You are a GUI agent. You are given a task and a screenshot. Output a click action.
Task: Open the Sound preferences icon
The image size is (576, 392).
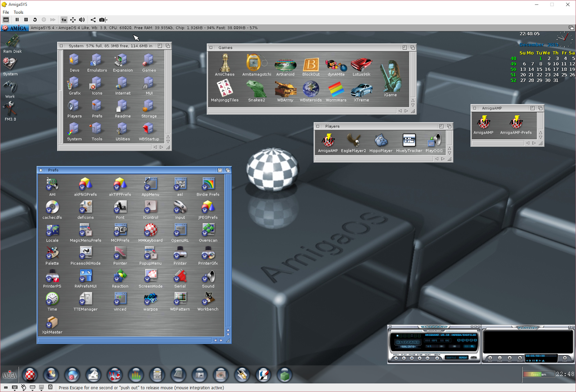[208, 278]
